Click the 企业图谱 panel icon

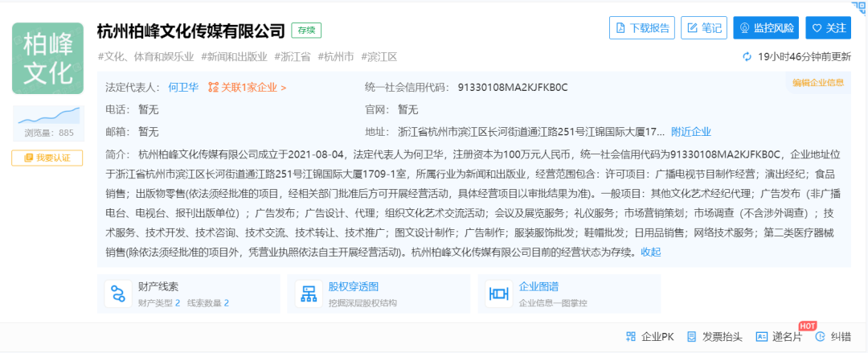500,293
